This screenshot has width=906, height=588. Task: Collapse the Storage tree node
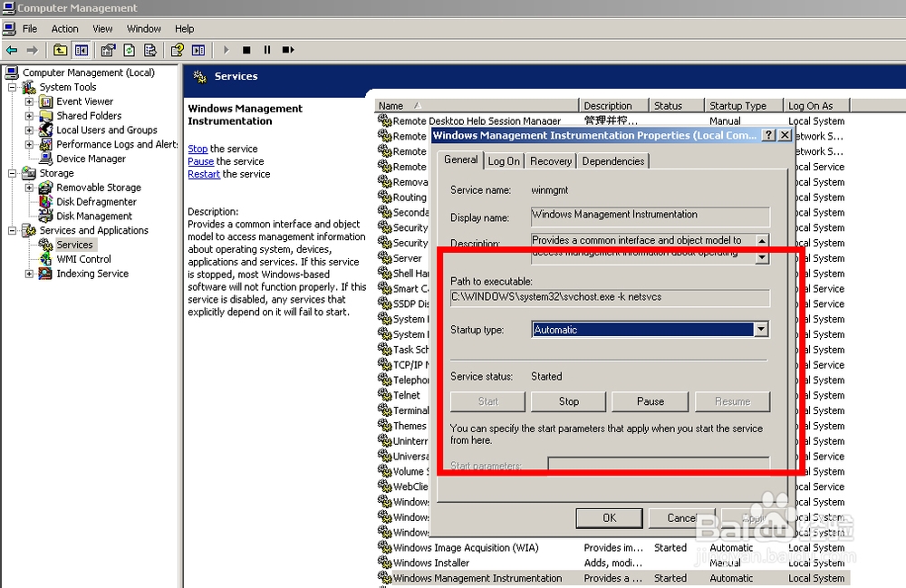12,173
